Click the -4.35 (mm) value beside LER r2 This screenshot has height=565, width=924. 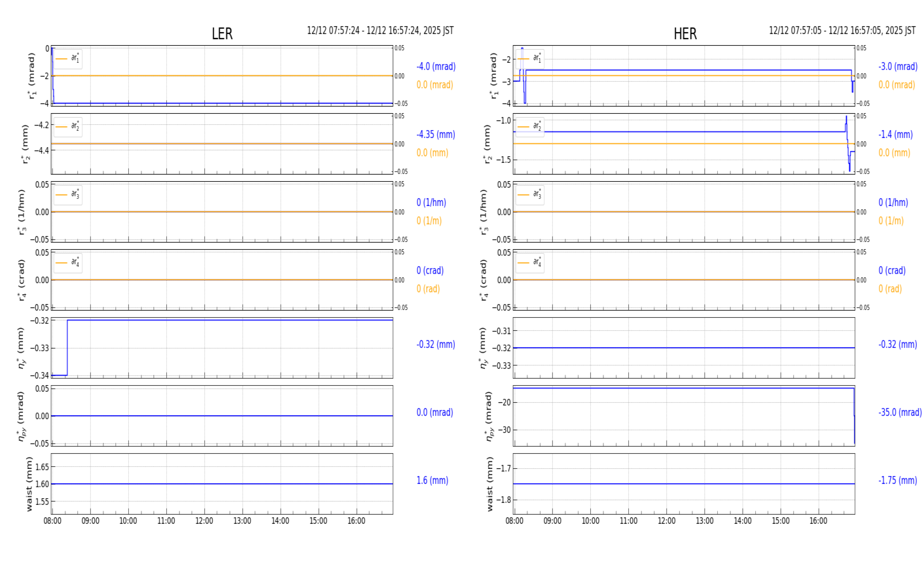436,135
